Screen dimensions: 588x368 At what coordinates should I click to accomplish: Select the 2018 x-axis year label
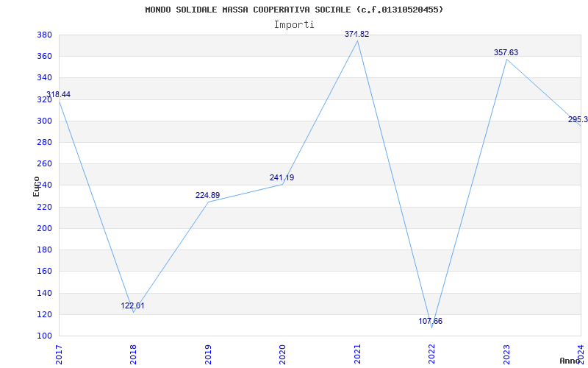(x=134, y=355)
